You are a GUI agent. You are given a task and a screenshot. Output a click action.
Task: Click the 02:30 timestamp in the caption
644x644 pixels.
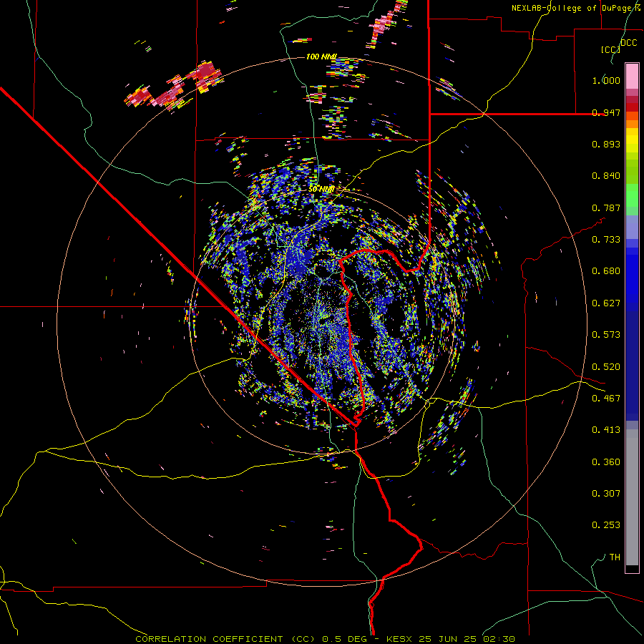[499, 639]
